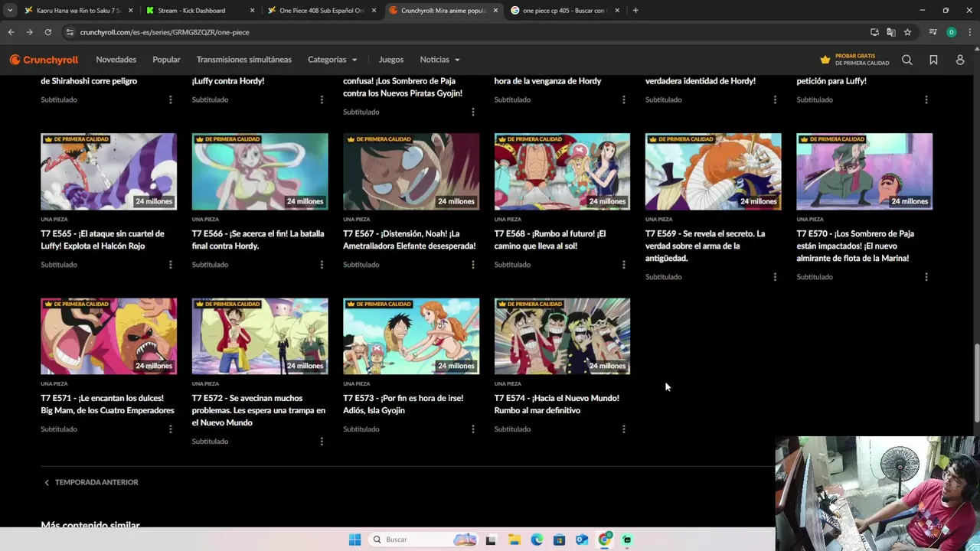Open site information icon in address bar
Viewport: 980px width, 551px height.
(x=70, y=32)
